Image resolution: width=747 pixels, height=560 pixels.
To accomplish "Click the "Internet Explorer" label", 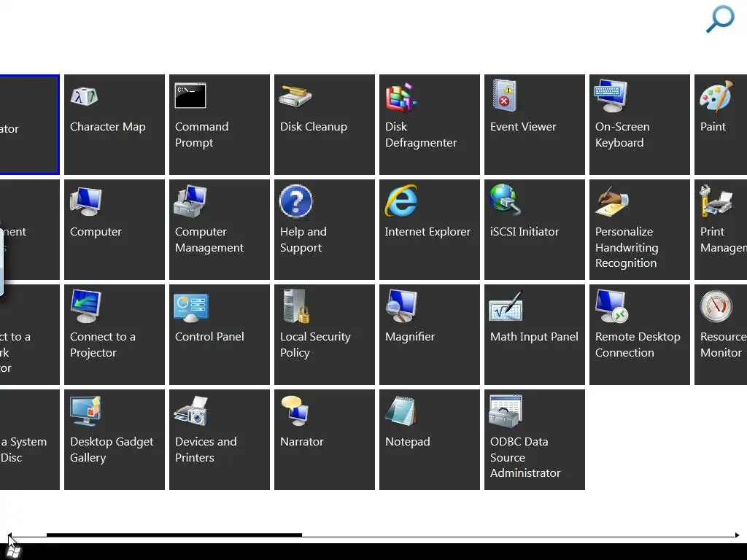I will point(427,232).
